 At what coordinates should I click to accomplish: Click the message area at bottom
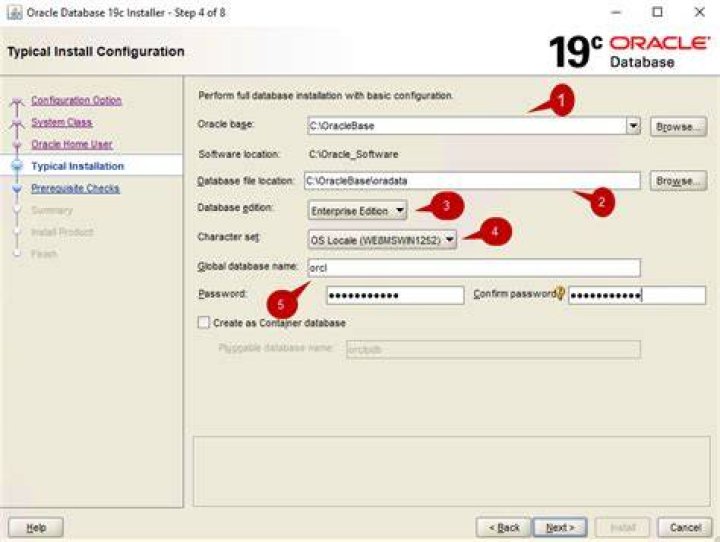point(451,471)
